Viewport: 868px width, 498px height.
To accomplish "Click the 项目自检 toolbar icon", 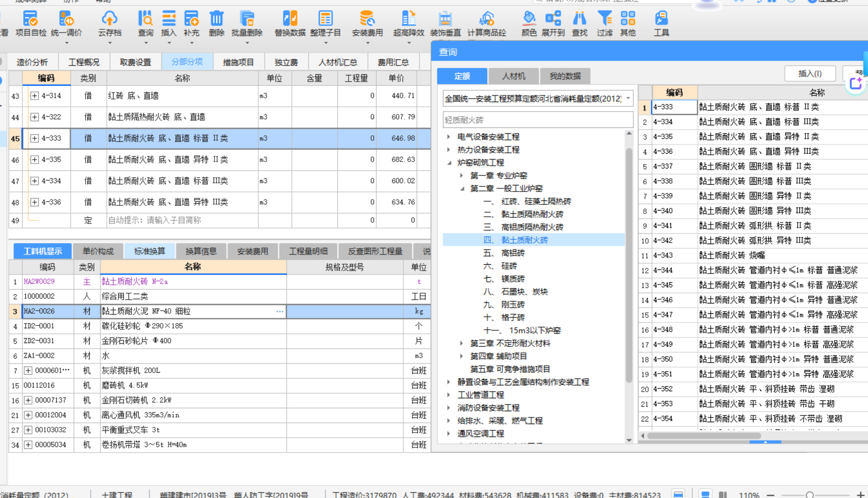I will click(x=31, y=23).
